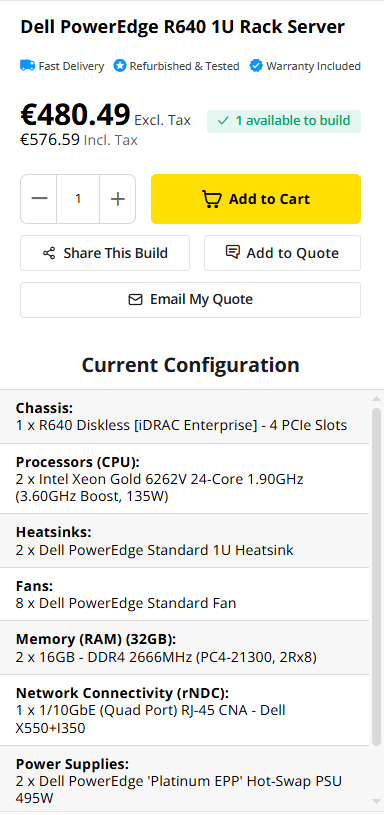
Task: Click '1 x R640 Diskless [iDRAC Enterprise]' text
Action: tap(137, 426)
